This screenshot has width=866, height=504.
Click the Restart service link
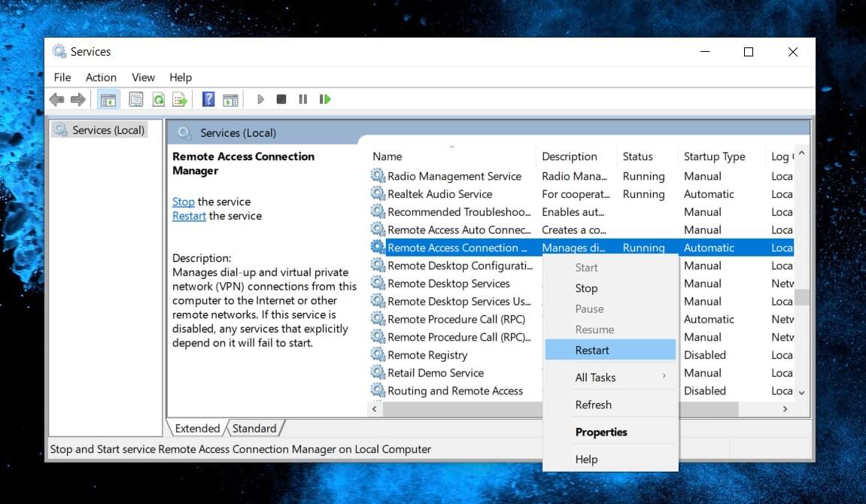point(188,215)
